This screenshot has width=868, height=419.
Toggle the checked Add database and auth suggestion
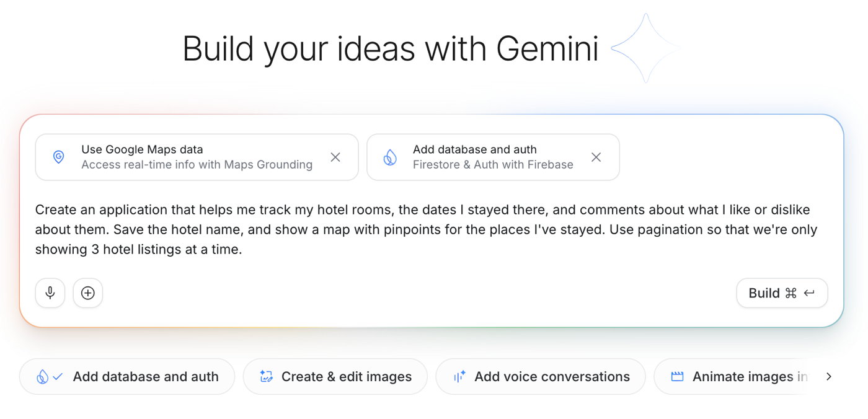[127, 376]
